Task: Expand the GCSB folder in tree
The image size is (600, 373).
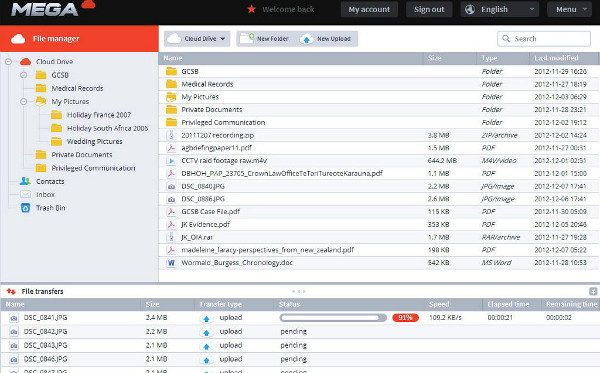Action: point(24,75)
